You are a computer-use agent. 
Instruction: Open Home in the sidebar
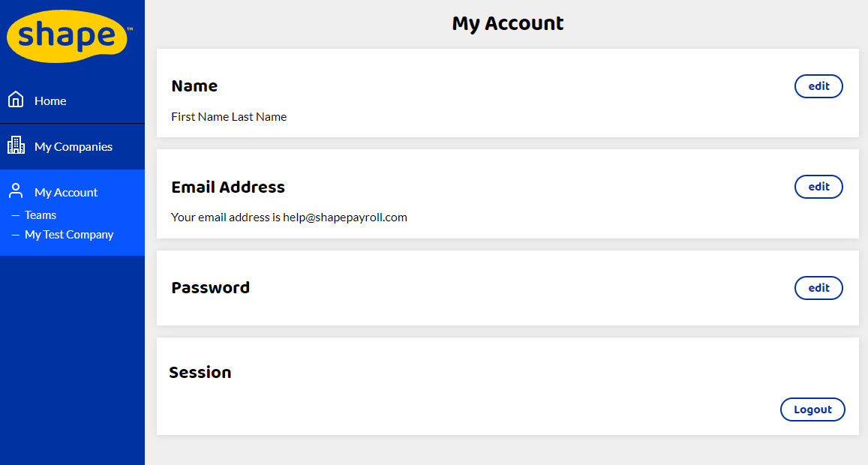[72, 100]
